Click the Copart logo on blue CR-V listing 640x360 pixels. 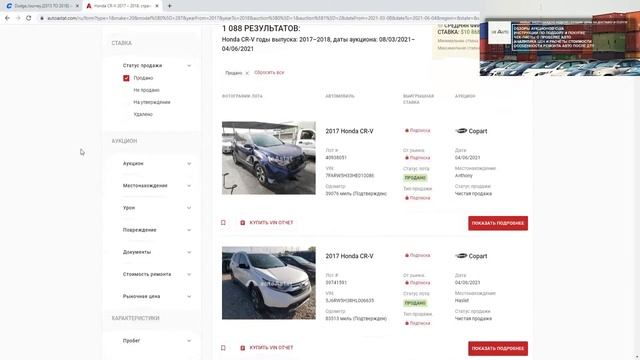pos(471,131)
